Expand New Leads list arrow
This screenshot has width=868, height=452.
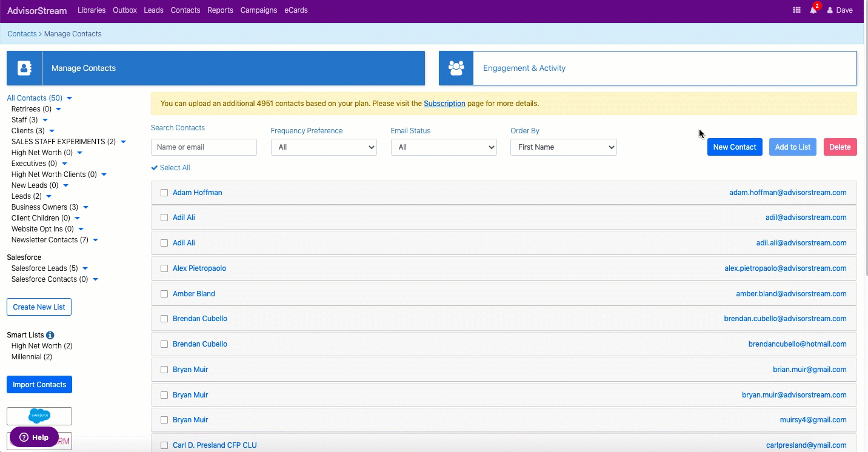[65, 185]
